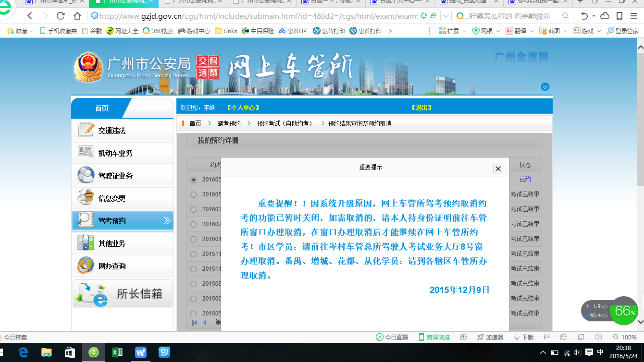Switch to the 首页 sidebar tab
This screenshot has height=362, width=644.
click(101, 108)
